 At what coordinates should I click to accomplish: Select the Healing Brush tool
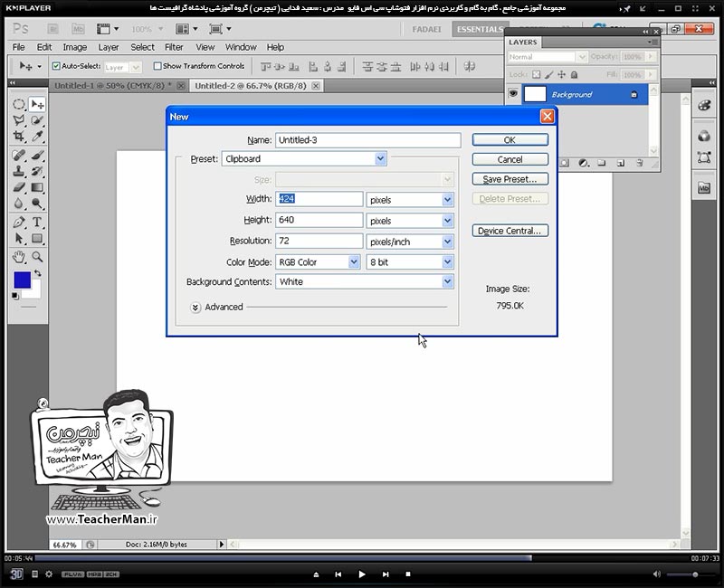click(x=18, y=155)
